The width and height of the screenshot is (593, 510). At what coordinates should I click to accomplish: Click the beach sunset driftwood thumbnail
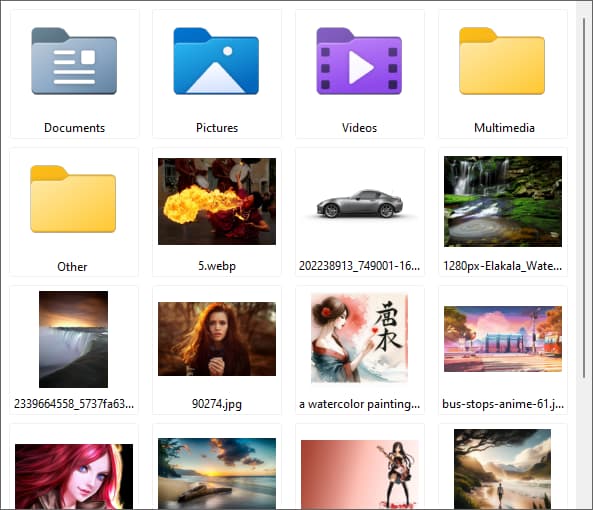[217, 473]
